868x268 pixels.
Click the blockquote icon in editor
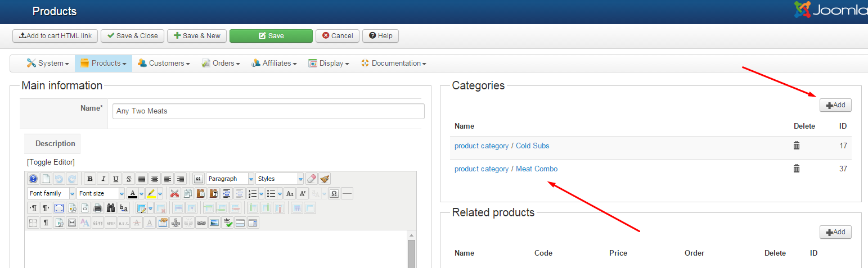198,179
